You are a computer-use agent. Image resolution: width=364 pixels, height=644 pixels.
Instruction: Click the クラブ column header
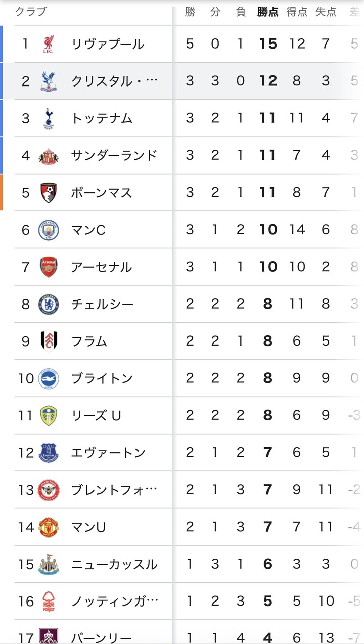pyautogui.click(x=30, y=12)
